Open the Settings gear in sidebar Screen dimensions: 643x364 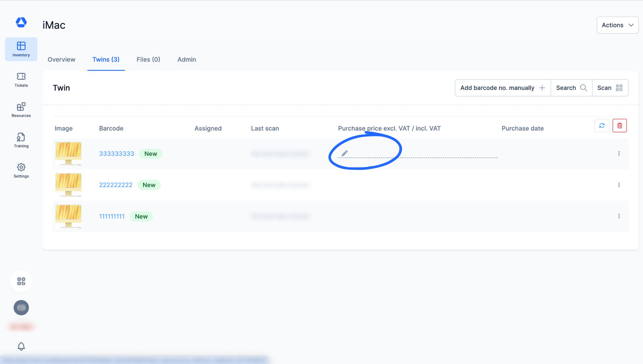(x=21, y=170)
